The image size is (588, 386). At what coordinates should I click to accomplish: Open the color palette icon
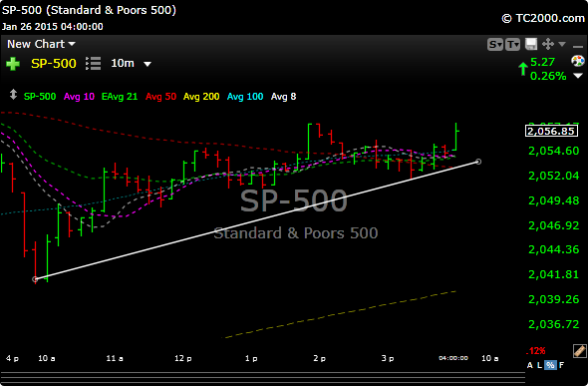[578, 61]
